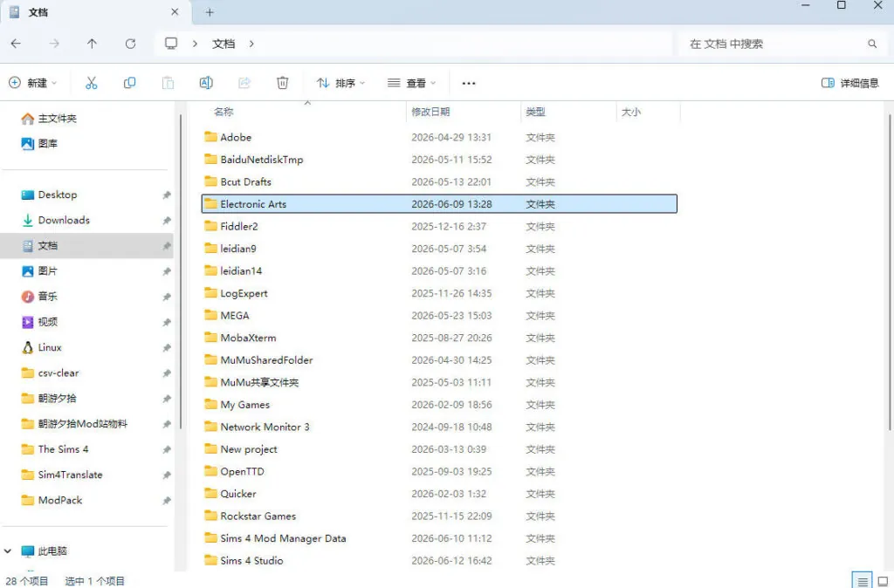Select the Electronic Arts folder row
This screenshot has width=894, height=588.
point(439,204)
